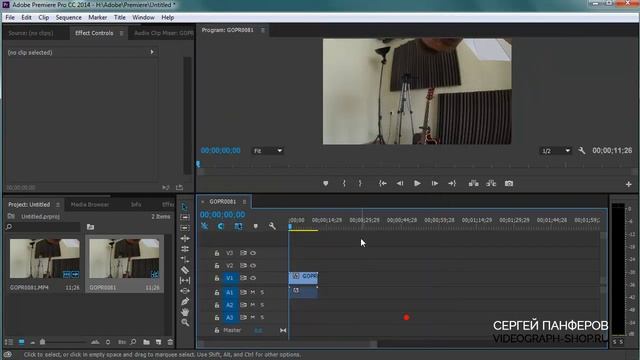This screenshot has width=640, height=360.
Task: Step forward one frame
Action: click(434, 184)
